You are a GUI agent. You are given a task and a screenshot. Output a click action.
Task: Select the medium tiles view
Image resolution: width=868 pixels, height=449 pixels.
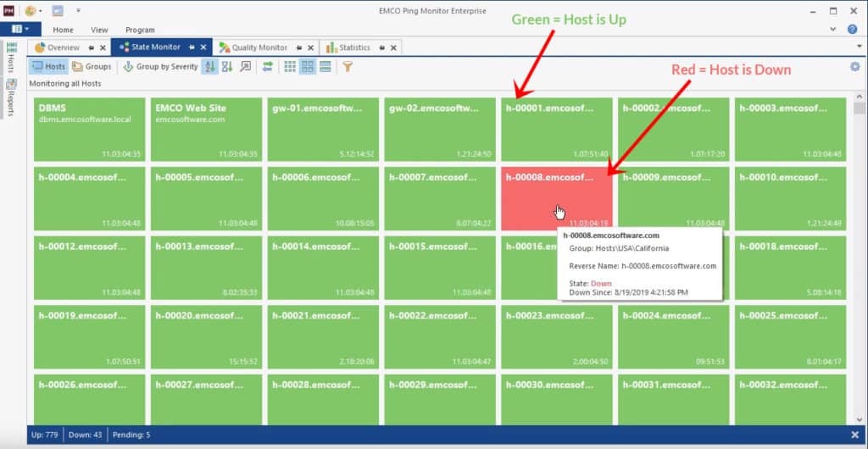(308, 67)
